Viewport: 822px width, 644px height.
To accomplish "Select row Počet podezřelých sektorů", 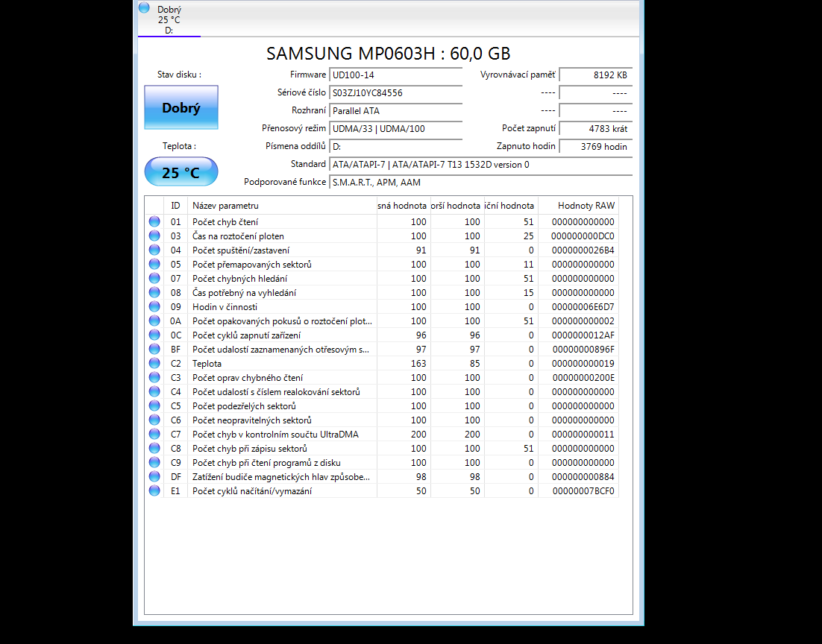I will 382,405.
